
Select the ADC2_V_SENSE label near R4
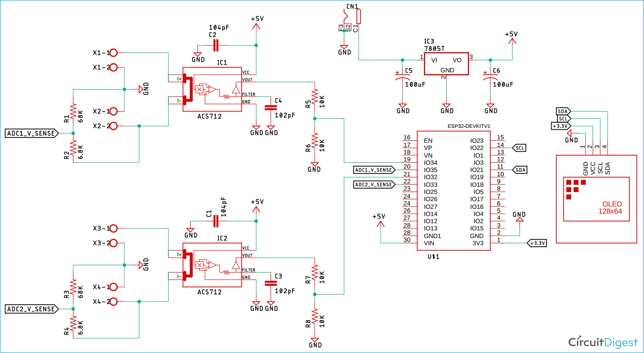(x=31, y=309)
